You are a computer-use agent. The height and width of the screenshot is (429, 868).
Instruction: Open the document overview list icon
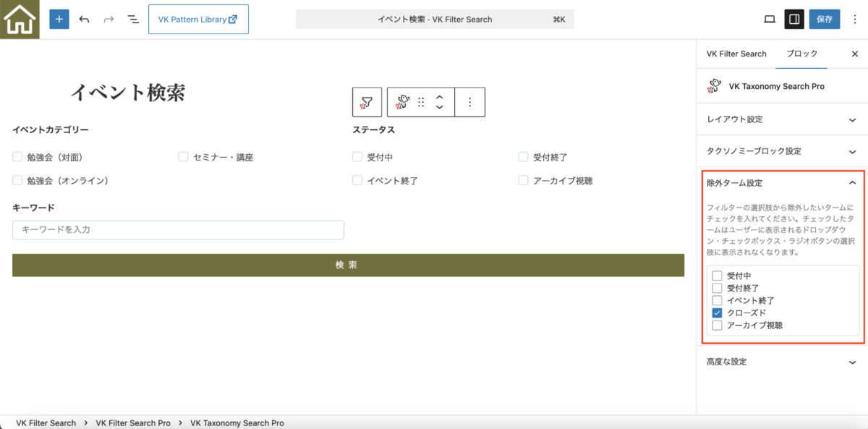coord(133,20)
